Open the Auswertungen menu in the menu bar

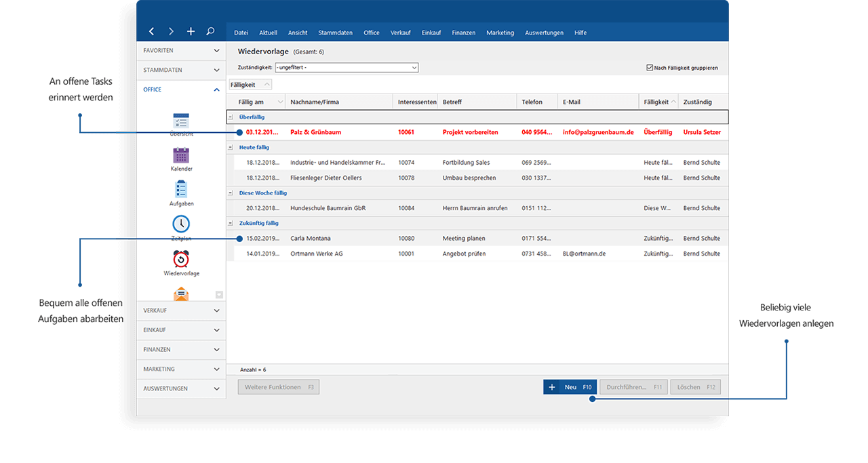coord(544,33)
